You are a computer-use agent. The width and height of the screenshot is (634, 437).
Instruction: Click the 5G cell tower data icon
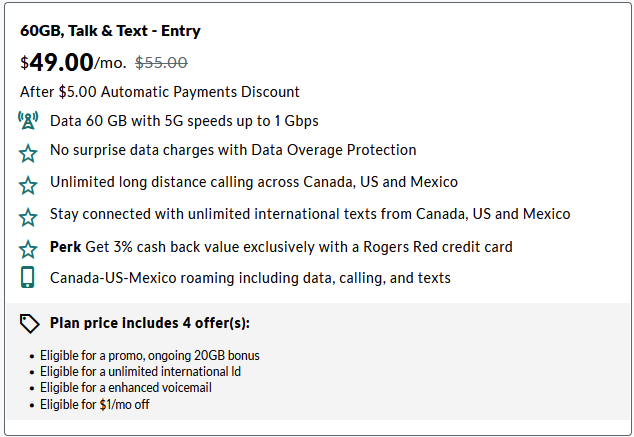[28, 120]
